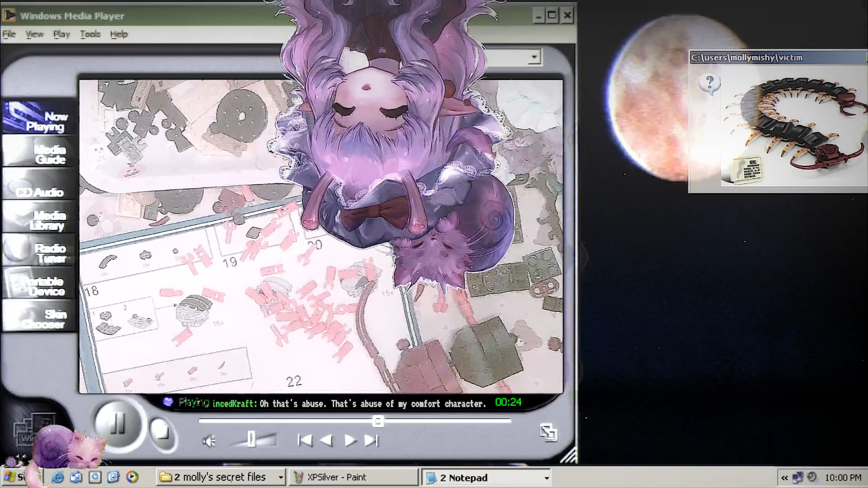Click the fast forward arrow icon
Viewport: 868px width, 488px height.
click(x=350, y=441)
